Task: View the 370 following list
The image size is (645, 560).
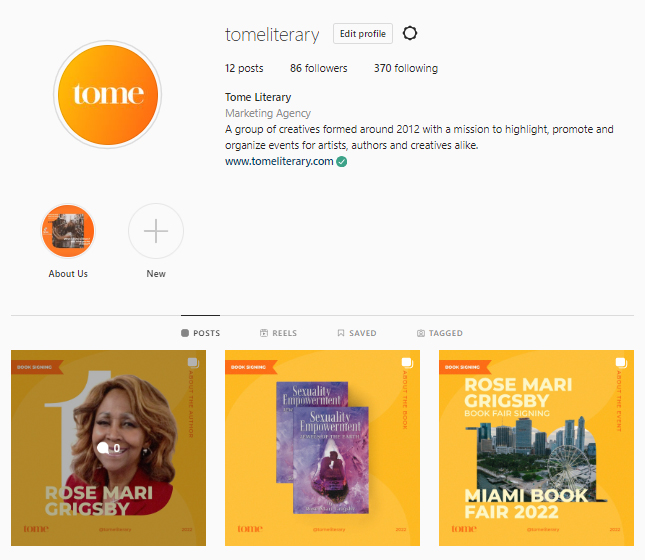Action: (x=406, y=68)
